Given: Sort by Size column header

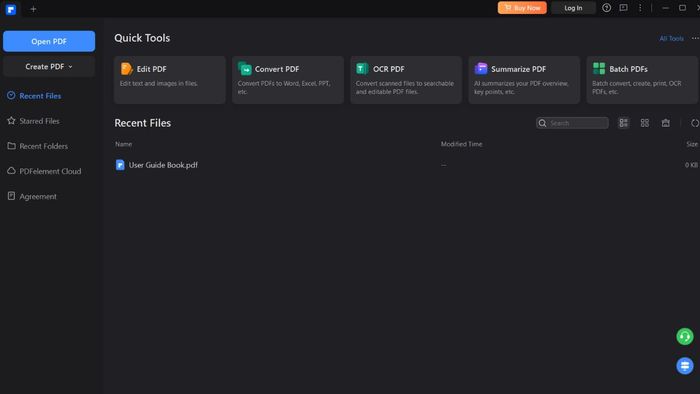Looking at the screenshot, I should 692,144.
